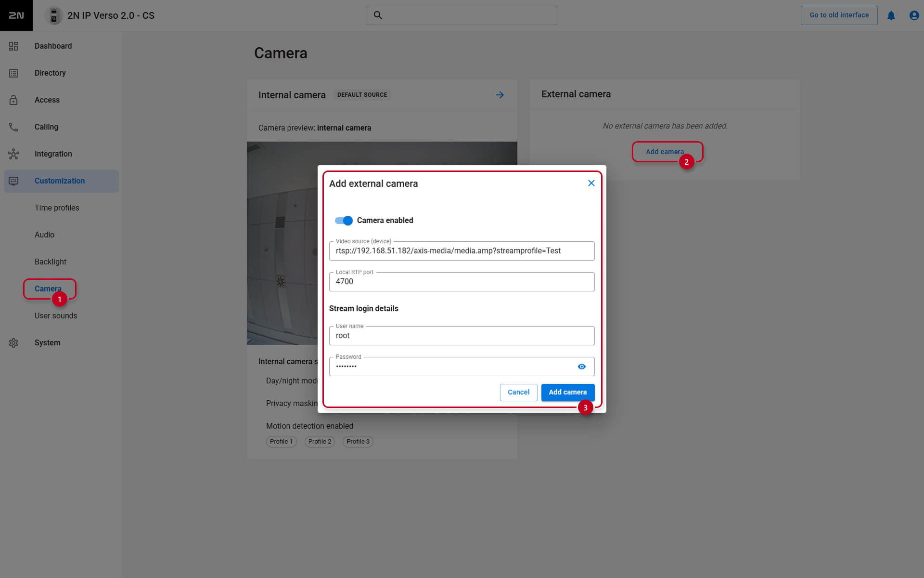This screenshot has width=924, height=578.
Task: Toggle the Camera enabled switch
Action: click(x=344, y=221)
